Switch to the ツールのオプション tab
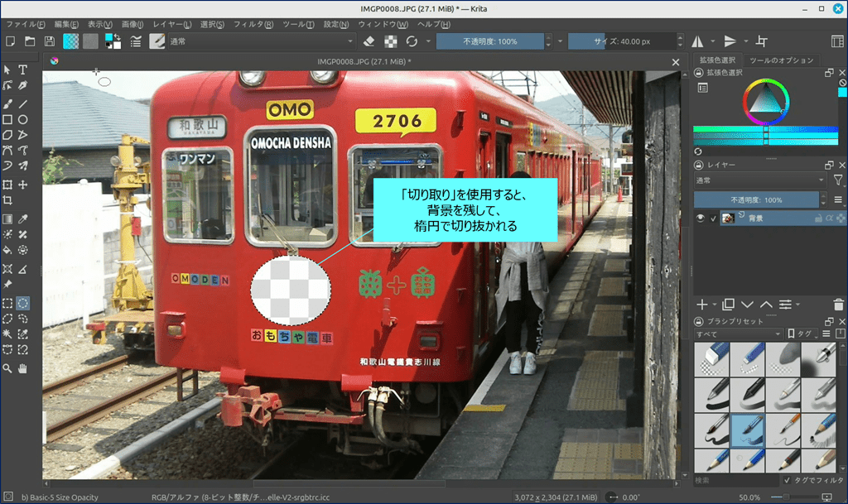This screenshot has width=848, height=504. 781,60
